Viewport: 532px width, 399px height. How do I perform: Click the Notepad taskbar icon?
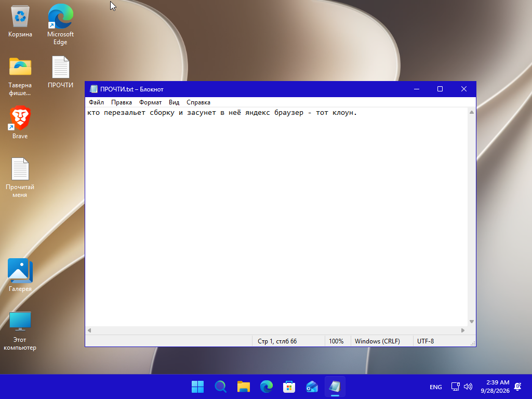coord(335,387)
